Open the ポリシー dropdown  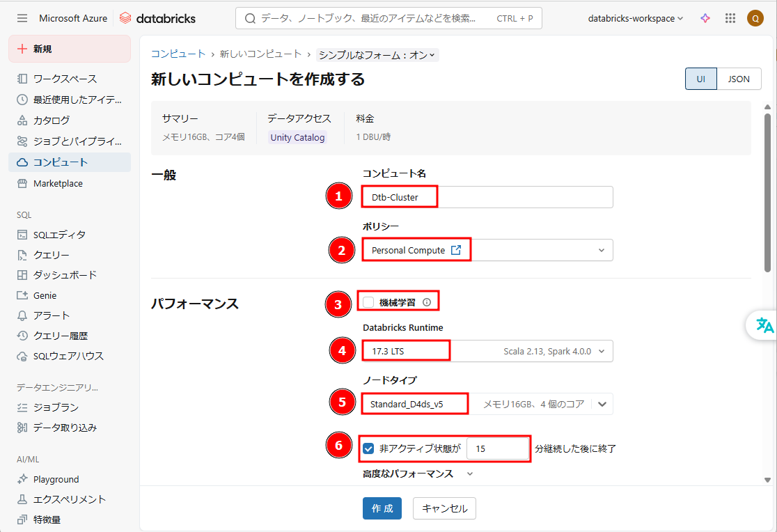[x=602, y=250]
